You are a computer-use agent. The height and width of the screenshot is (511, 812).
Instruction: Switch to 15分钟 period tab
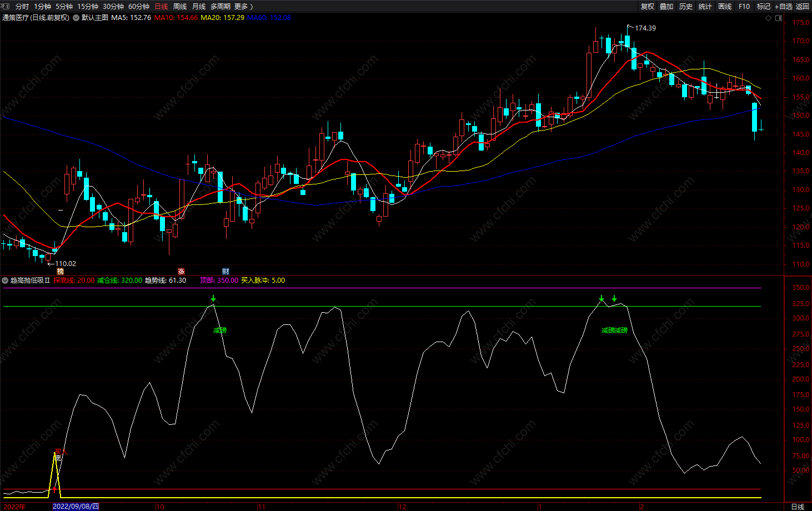pyautogui.click(x=88, y=7)
